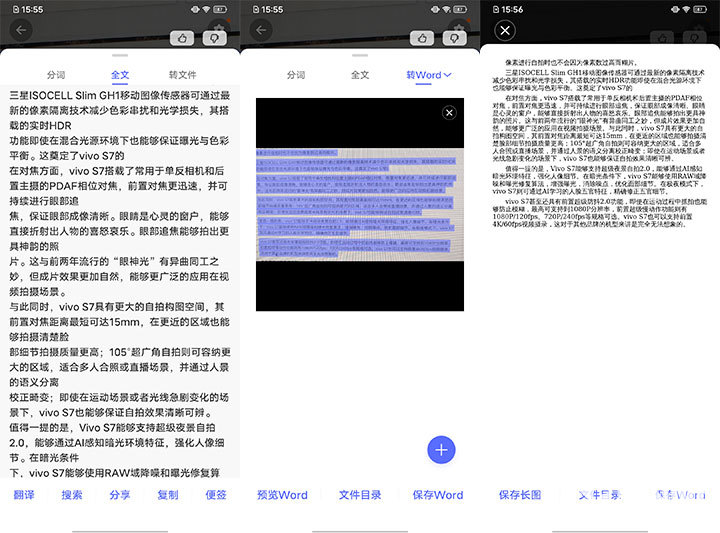Image resolution: width=720 pixels, height=533 pixels.
Task: Tap thumbs-up icon in first screen
Action: pyautogui.click(x=182, y=38)
